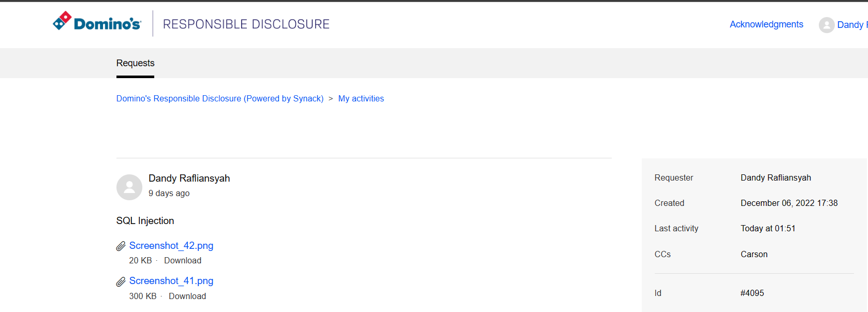
Task: Click the Requester name in sidebar
Action: tap(775, 178)
